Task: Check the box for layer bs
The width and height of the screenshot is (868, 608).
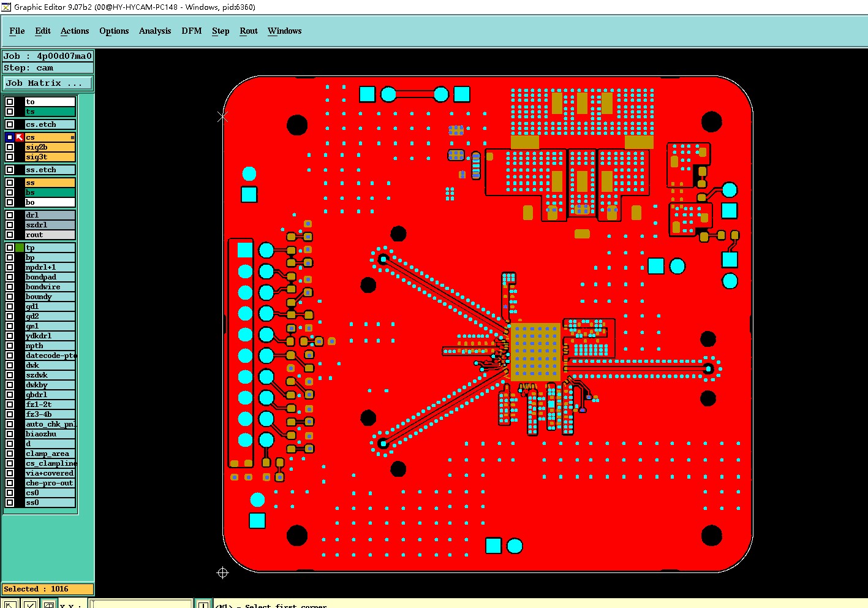Action: click(x=10, y=192)
